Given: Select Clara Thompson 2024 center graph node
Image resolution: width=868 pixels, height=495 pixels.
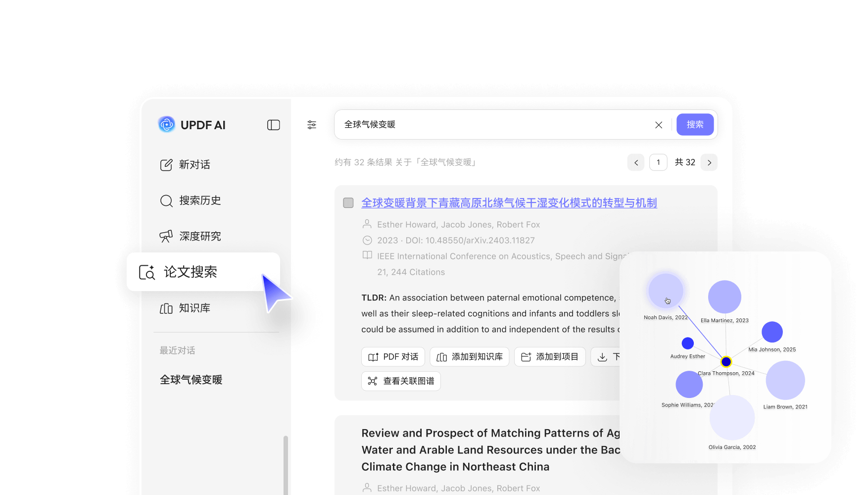Looking at the screenshot, I should (x=726, y=362).
